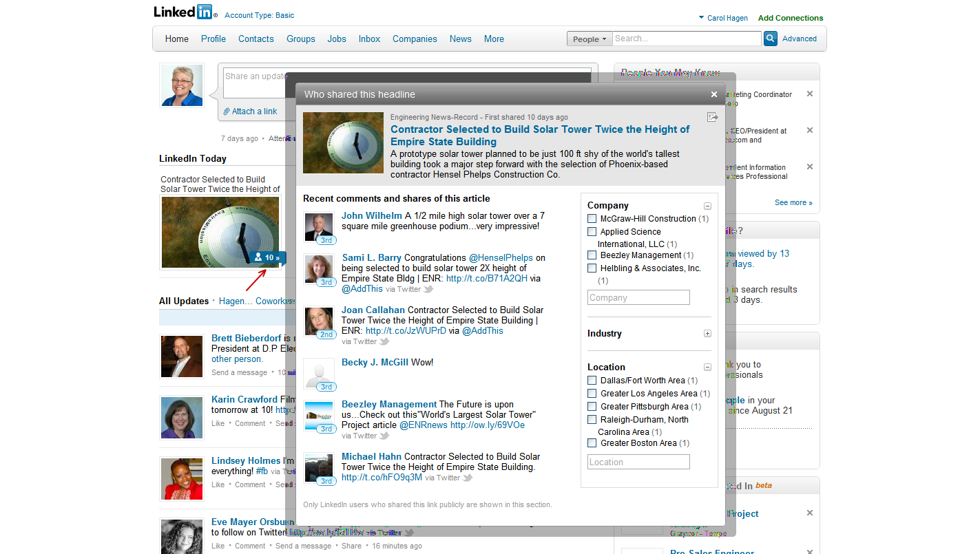
Task: Check Greater Boston Area location filter
Action: coord(592,443)
